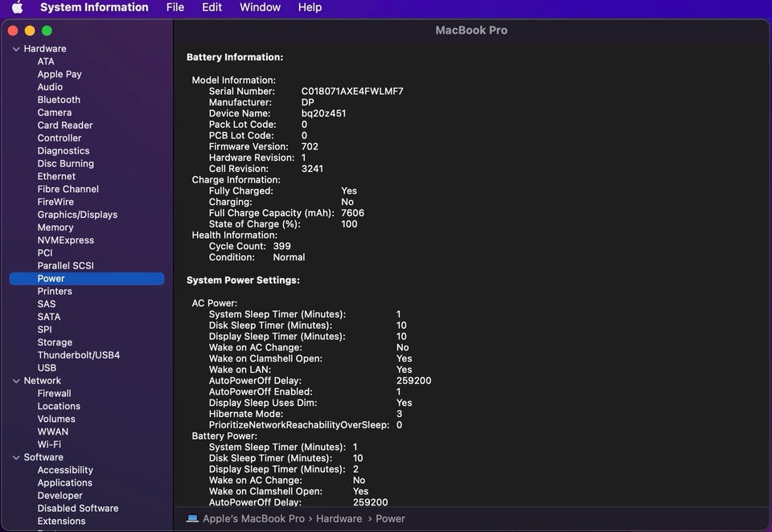This screenshot has width=772, height=532.
Task: Open the System Information app menu
Action: (94, 7)
